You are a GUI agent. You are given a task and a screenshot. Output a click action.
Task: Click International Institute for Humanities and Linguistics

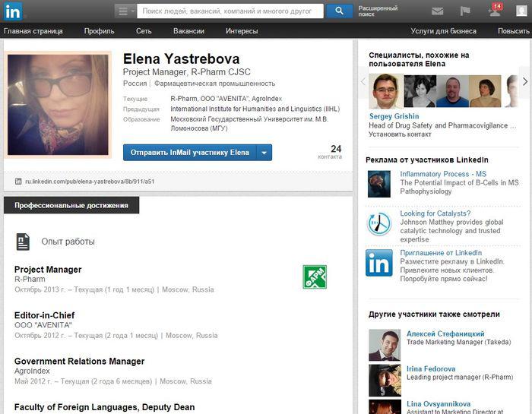tap(255, 109)
